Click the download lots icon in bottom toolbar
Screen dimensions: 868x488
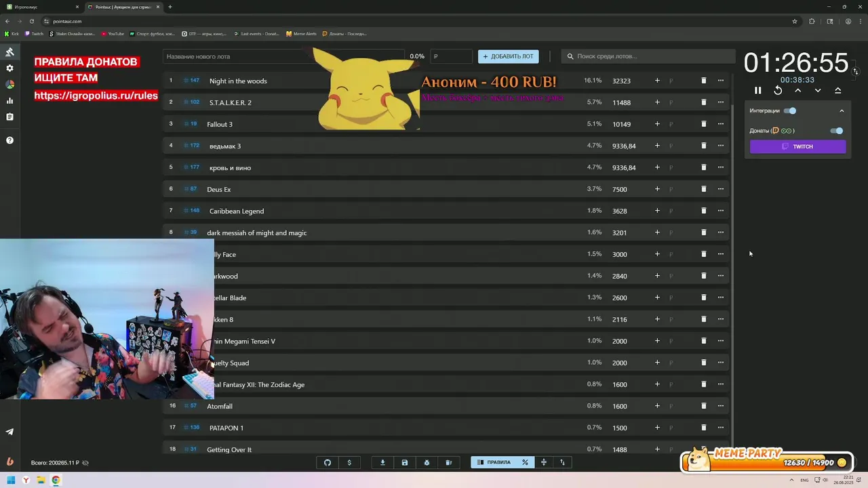pyautogui.click(x=382, y=462)
